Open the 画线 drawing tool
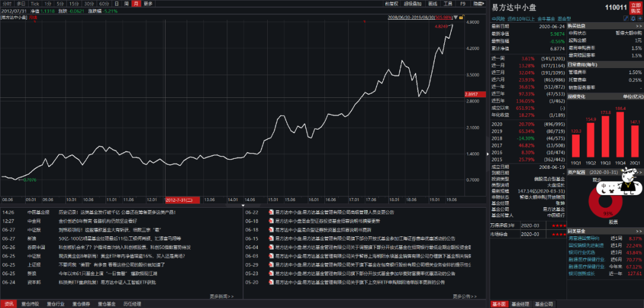Image resolution: width=644 pixels, height=308 pixels. tap(432, 4)
